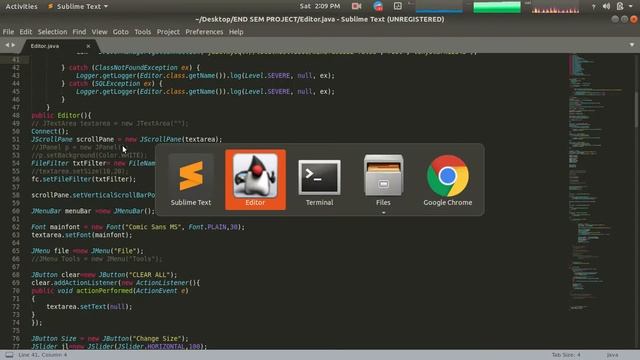
Task: Switch to Sublime Text in app switcher
Action: (x=191, y=180)
